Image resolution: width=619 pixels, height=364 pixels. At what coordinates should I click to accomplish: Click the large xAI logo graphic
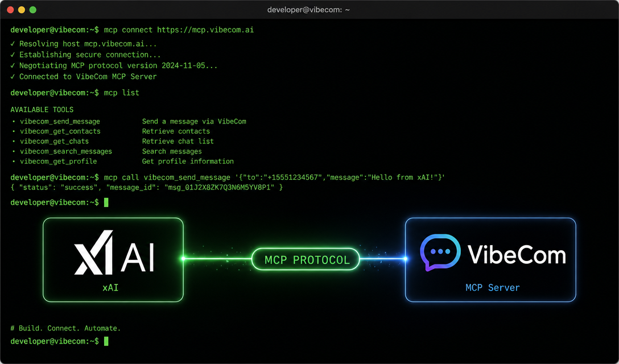tap(114, 253)
